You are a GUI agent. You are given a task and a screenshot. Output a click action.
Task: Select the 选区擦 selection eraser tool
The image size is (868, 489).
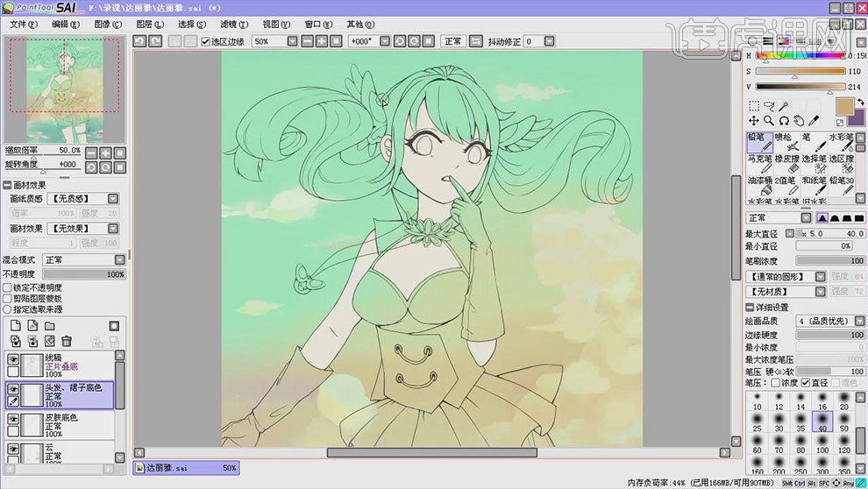click(x=841, y=164)
